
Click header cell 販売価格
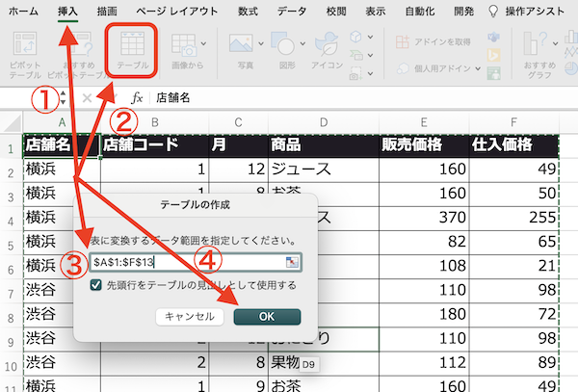coord(424,145)
